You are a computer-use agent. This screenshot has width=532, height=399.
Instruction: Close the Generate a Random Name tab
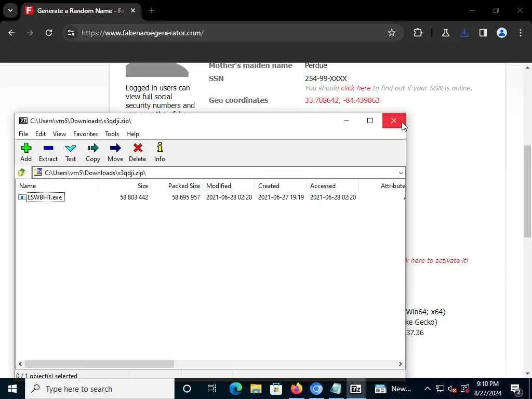[133, 10]
